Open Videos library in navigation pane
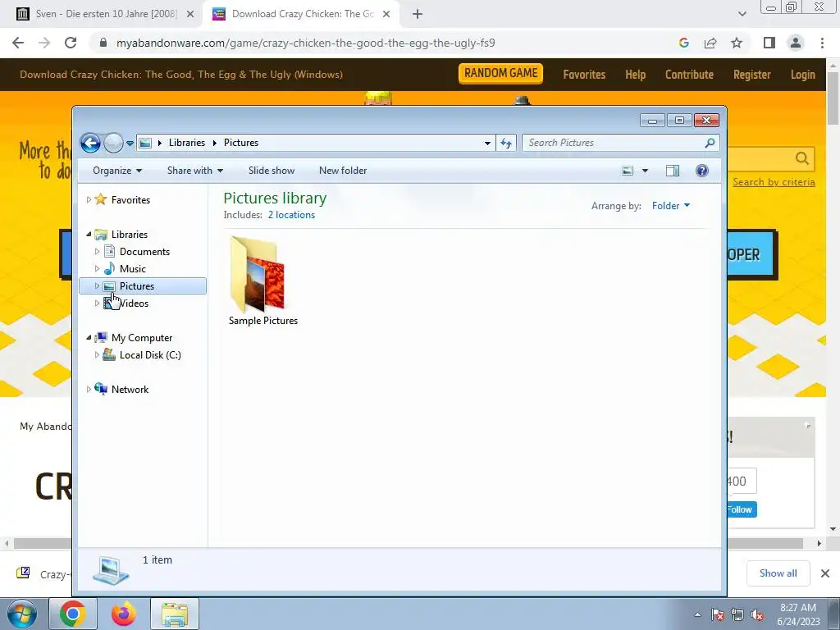 click(134, 304)
